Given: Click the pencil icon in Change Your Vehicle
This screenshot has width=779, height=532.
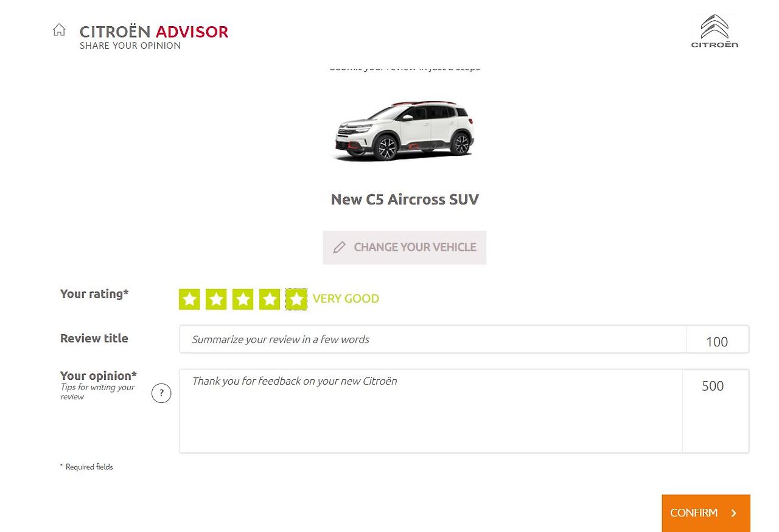Looking at the screenshot, I should [340, 247].
